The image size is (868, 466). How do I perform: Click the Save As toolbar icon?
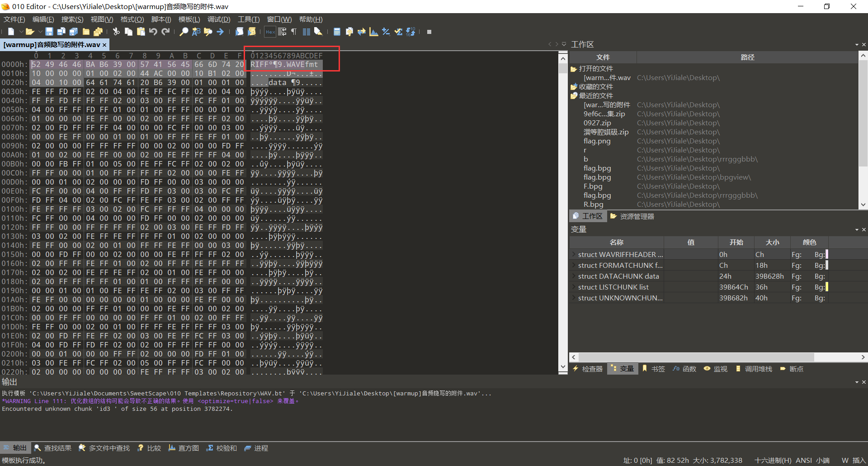[61, 32]
